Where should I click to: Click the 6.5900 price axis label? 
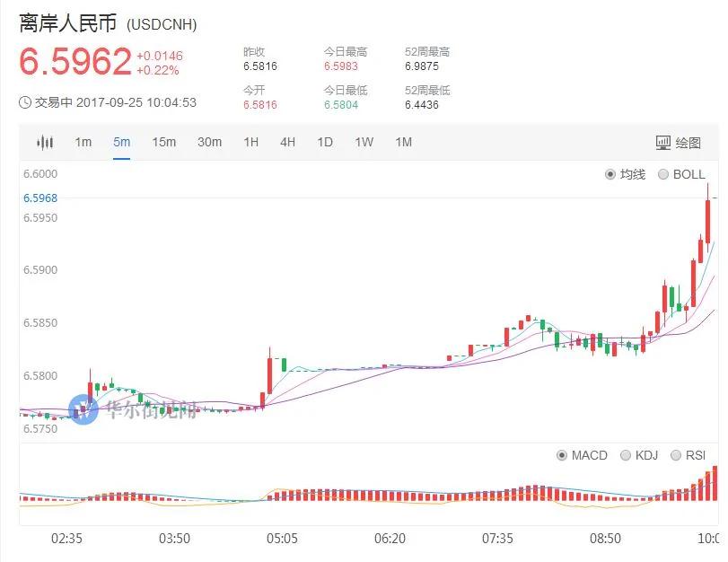pos(40,270)
